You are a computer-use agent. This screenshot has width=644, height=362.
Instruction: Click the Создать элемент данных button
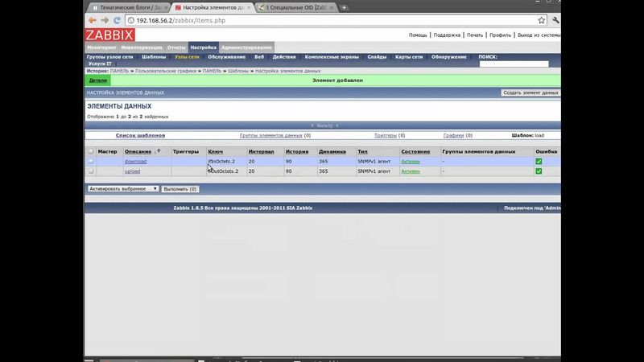point(530,93)
